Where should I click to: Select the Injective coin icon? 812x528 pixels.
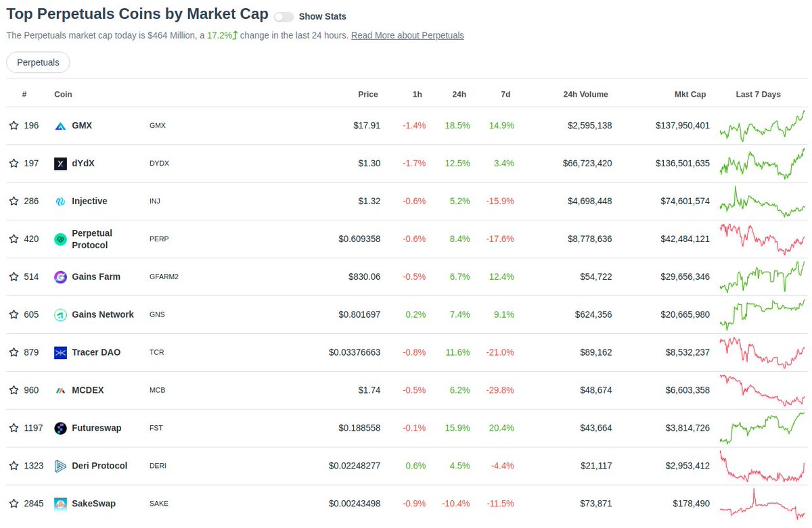coord(59,201)
